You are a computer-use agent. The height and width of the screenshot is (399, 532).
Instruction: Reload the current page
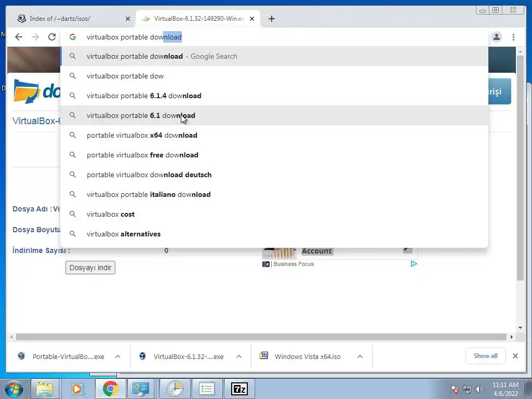click(52, 37)
